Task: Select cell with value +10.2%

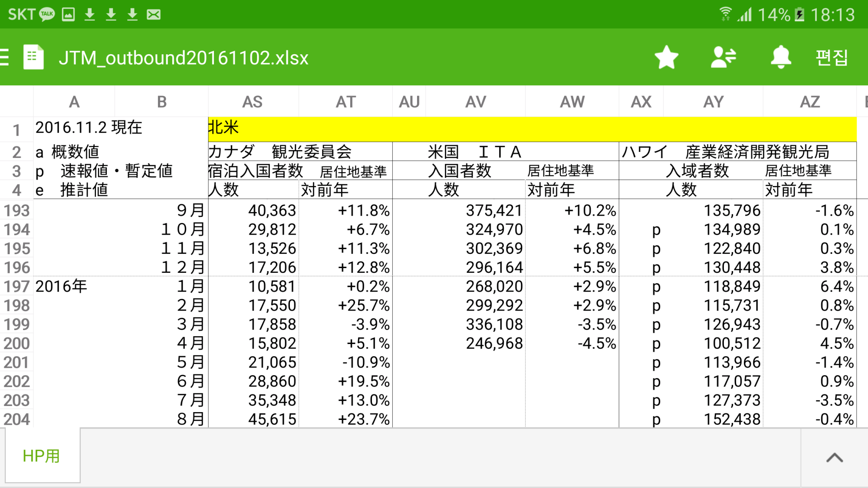Action: (x=572, y=210)
